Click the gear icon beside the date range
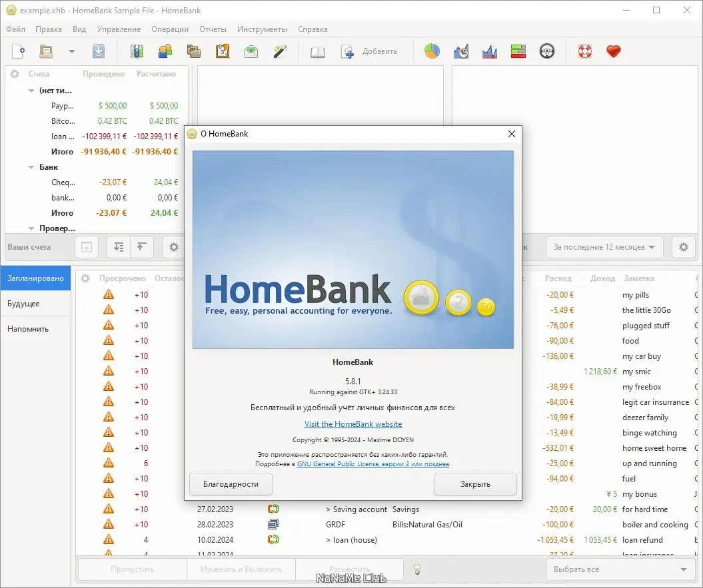The image size is (703, 588). coord(683,247)
